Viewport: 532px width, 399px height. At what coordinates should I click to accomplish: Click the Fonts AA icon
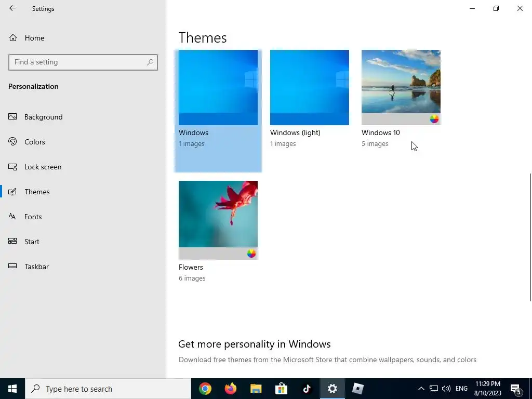click(x=12, y=217)
